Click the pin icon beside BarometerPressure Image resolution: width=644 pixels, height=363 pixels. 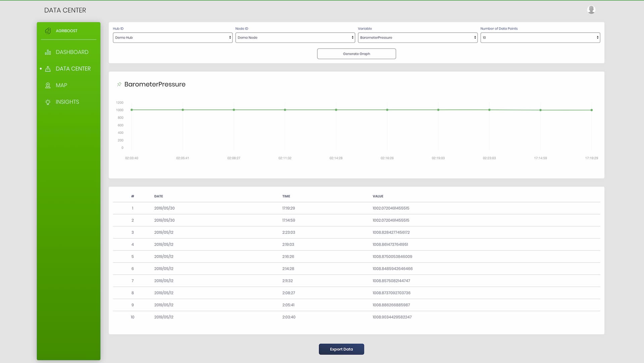tap(119, 84)
